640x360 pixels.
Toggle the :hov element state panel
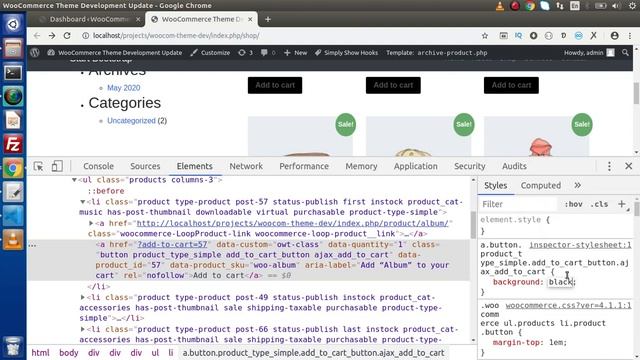point(573,204)
